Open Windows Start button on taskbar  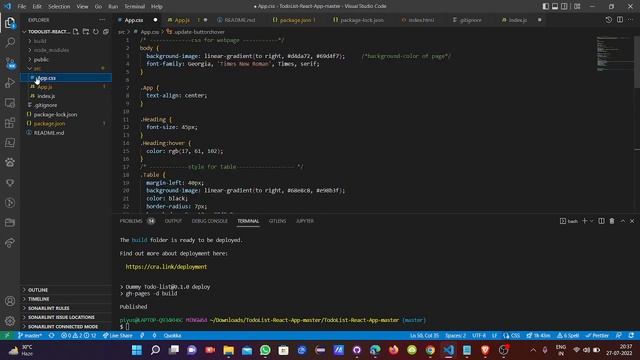(137, 350)
